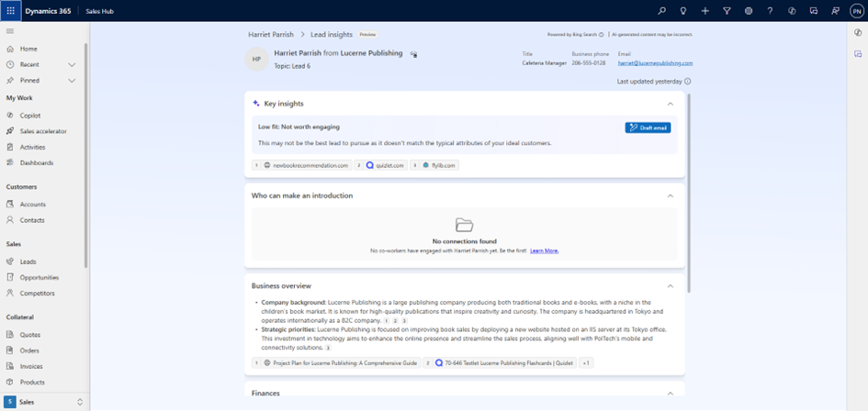Click the Sales Hub app name
The width and height of the screenshot is (868, 411).
point(99,11)
